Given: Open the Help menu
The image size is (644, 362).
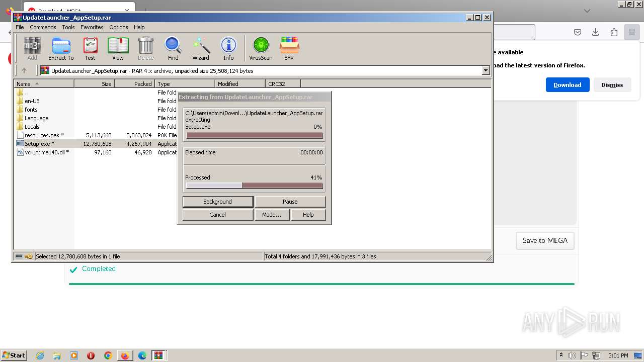Looking at the screenshot, I should (139, 27).
